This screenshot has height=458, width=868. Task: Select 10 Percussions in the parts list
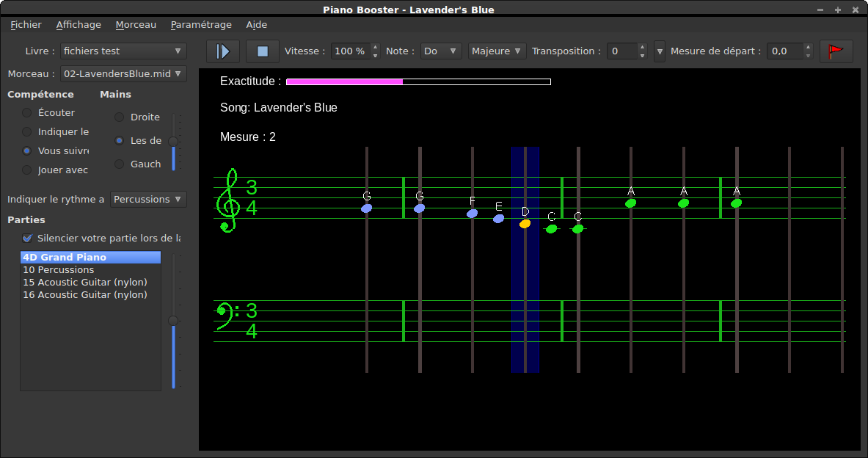tap(59, 270)
